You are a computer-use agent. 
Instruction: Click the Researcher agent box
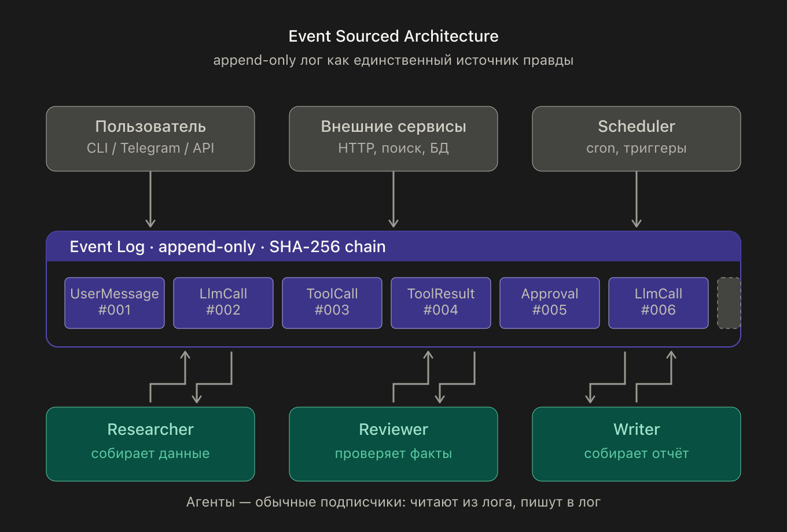tap(150, 444)
